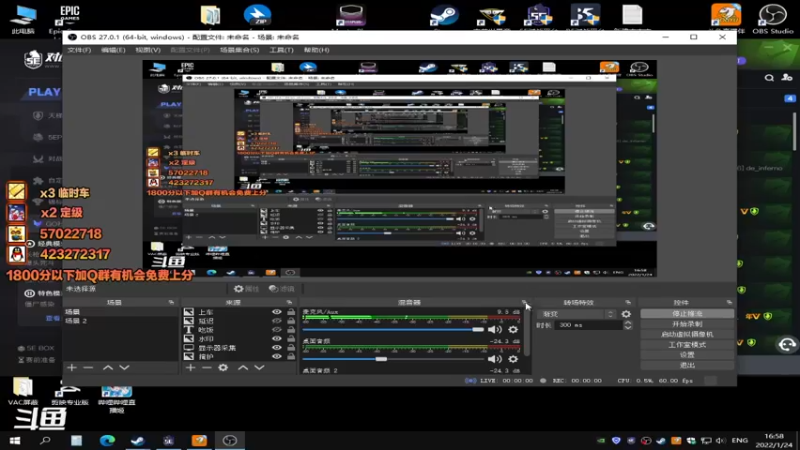Viewport: 800px width, 450px height.
Task: Open the 此电脑 (This PC) desktop icon
Action: [x=23, y=19]
